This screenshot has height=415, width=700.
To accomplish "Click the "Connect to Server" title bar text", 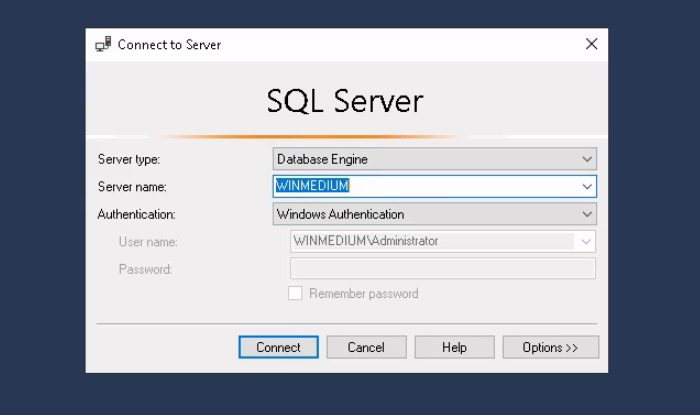I will tap(169, 45).
